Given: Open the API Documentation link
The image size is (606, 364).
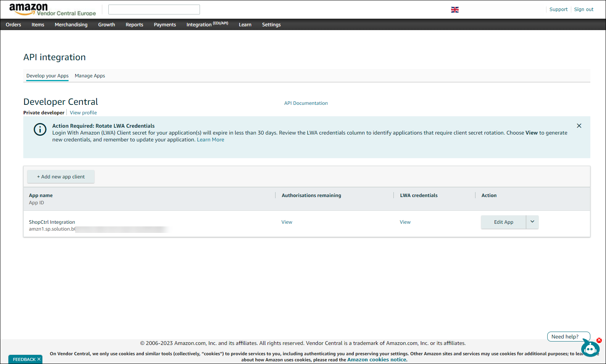Looking at the screenshot, I should coord(306,103).
